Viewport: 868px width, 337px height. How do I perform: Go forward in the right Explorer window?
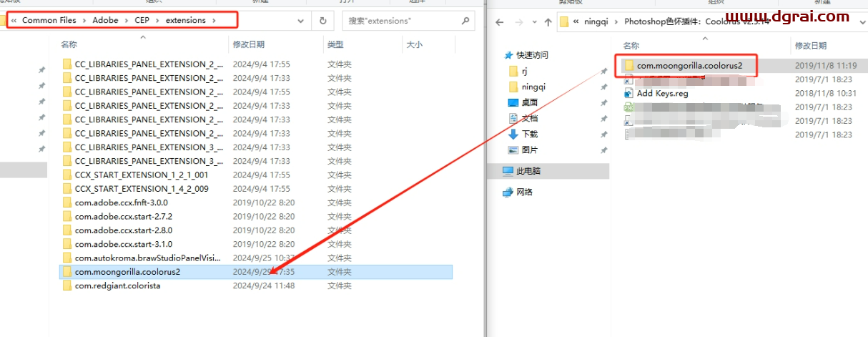[519, 21]
